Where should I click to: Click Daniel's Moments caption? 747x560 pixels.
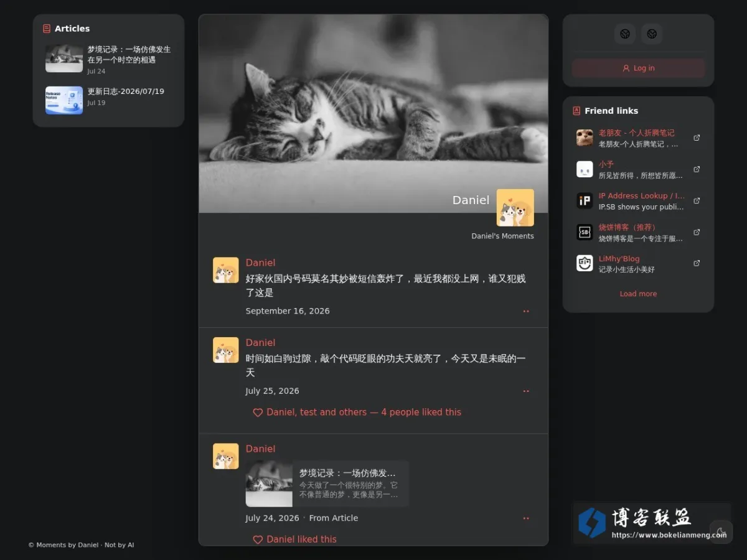pos(502,236)
